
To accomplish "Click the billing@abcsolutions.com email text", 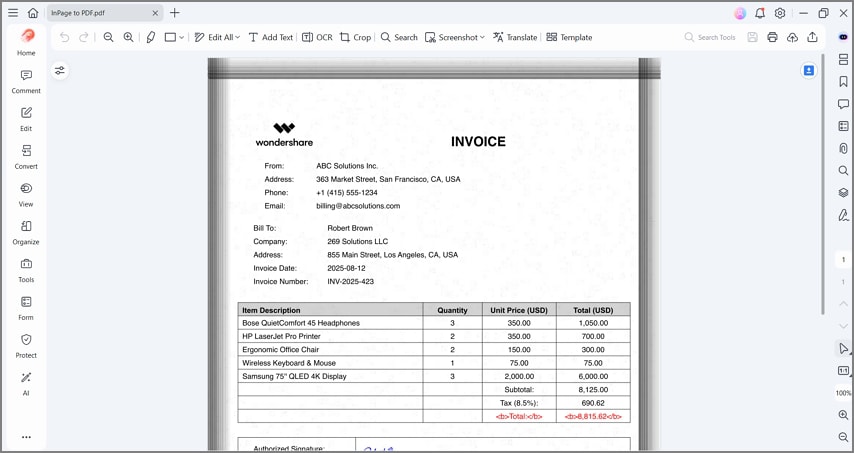I will pos(358,206).
